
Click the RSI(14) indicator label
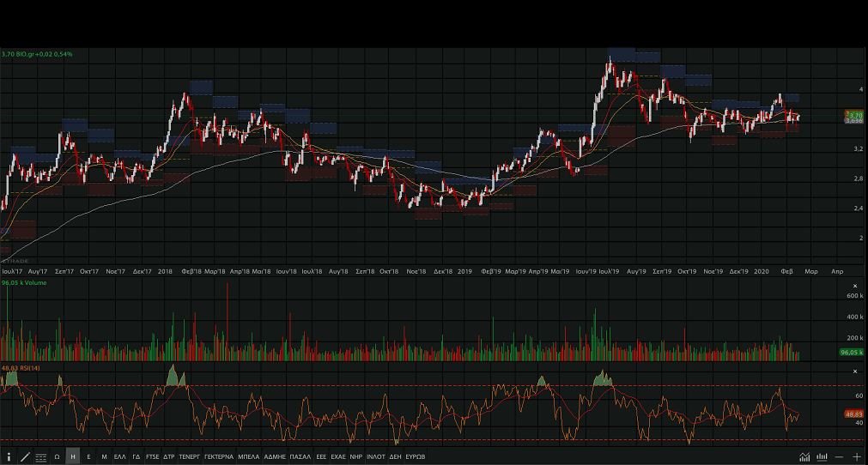tap(21, 368)
